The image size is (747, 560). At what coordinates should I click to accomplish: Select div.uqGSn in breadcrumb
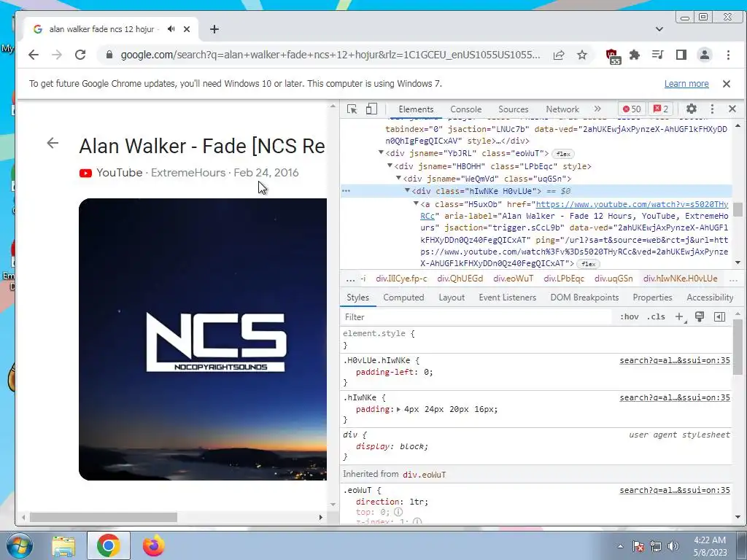pyautogui.click(x=614, y=279)
